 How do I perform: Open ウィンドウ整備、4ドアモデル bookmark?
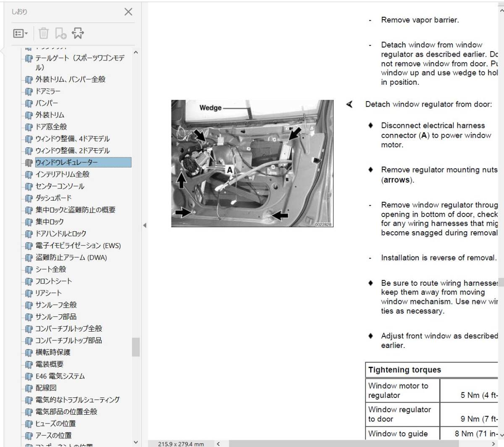(x=73, y=139)
